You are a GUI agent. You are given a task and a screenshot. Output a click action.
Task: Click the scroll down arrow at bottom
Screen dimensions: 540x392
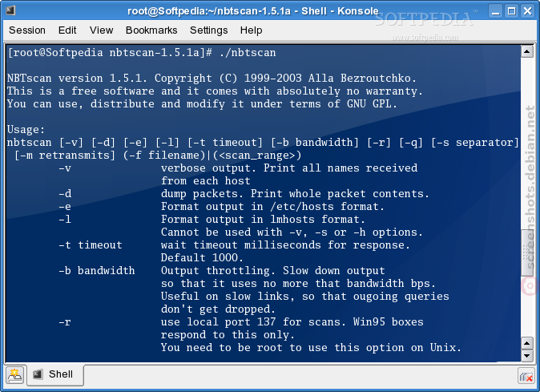527,355
